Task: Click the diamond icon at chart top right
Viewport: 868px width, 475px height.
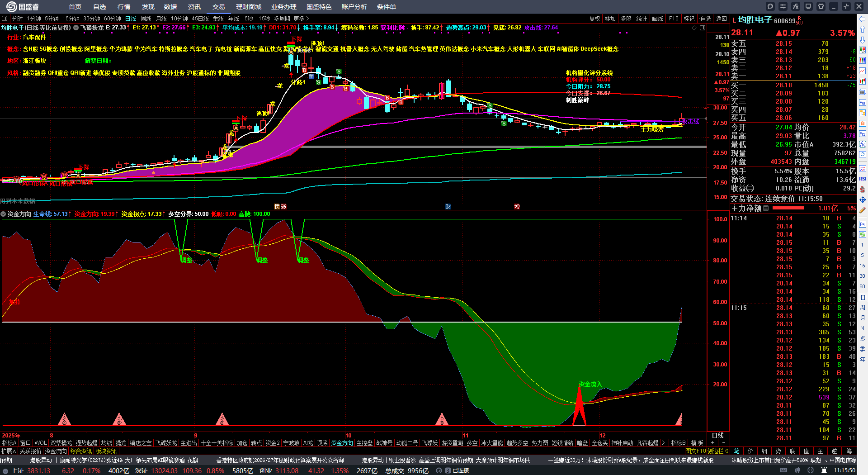Action: pyautogui.click(x=694, y=28)
